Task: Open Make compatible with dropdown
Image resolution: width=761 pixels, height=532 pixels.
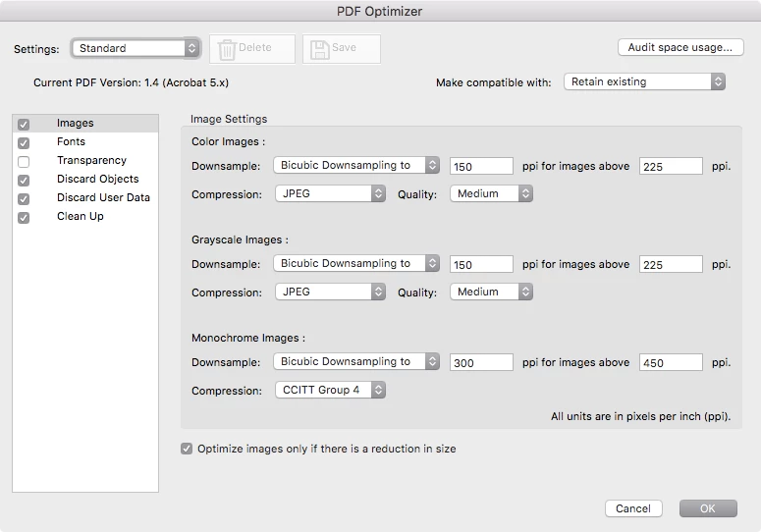Action: tap(644, 81)
